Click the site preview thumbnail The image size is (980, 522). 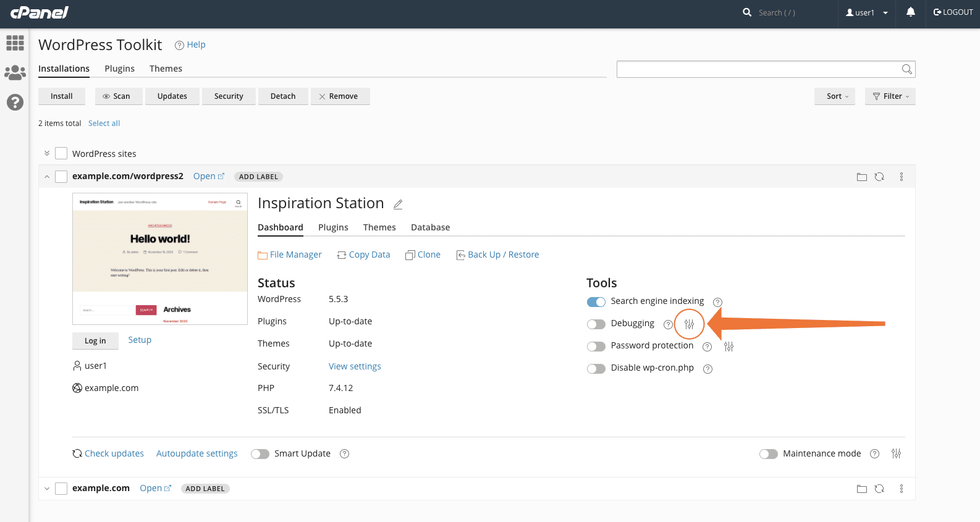click(x=160, y=259)
